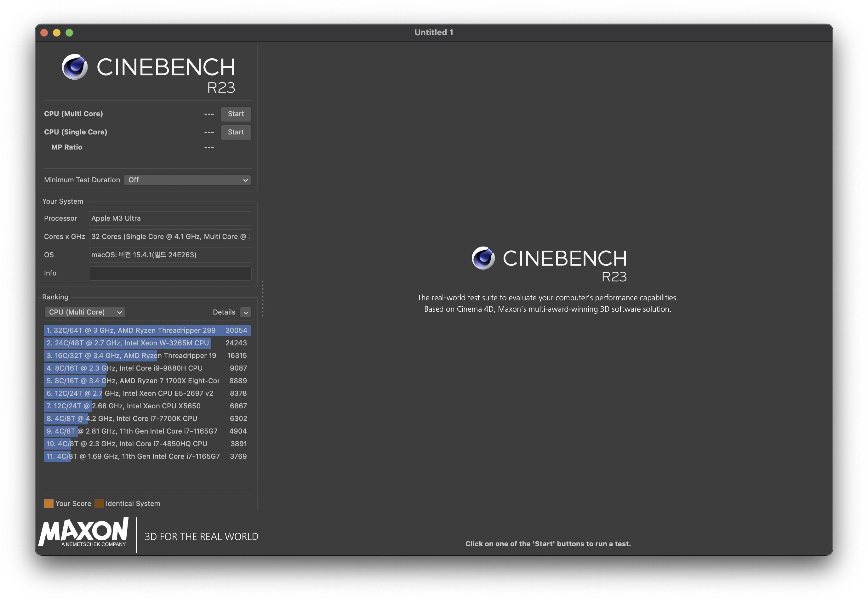
Task: Click the Cores x GHz field
Action: [x=170, y=236]
